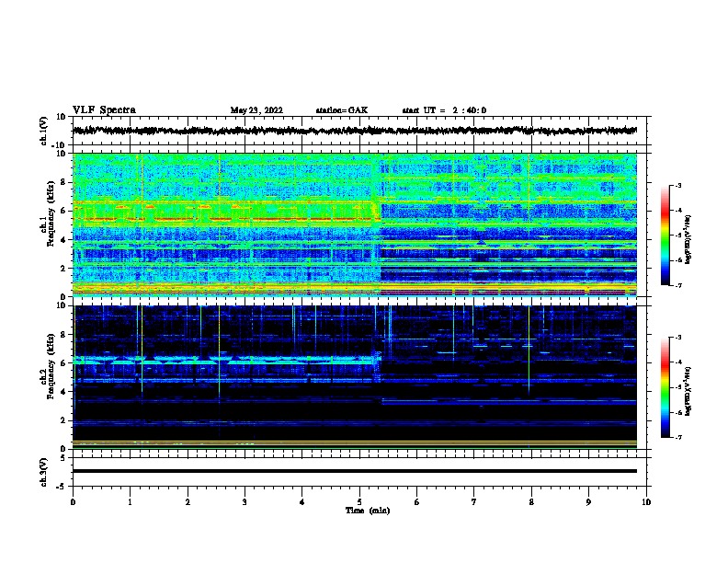
Task: Click the ch.1 "Frequency (kHz)" axis label
Action: 49,213
